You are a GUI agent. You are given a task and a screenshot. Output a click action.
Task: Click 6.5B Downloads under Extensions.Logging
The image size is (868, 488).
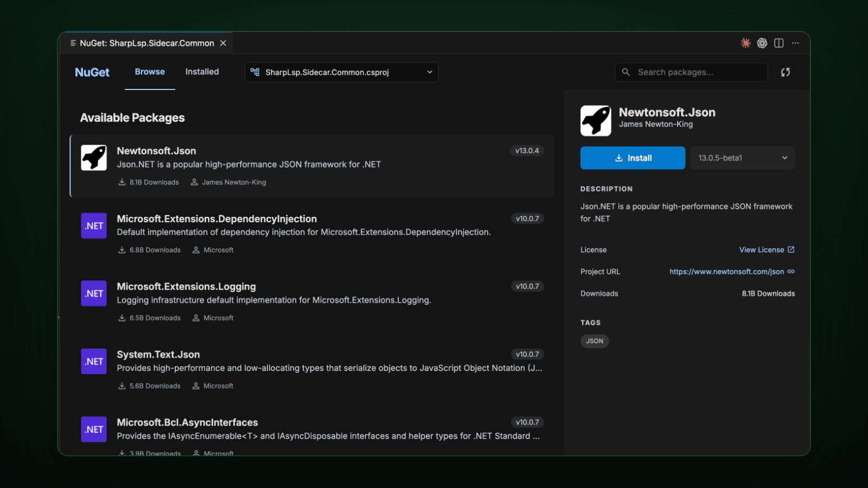(149, 318)
